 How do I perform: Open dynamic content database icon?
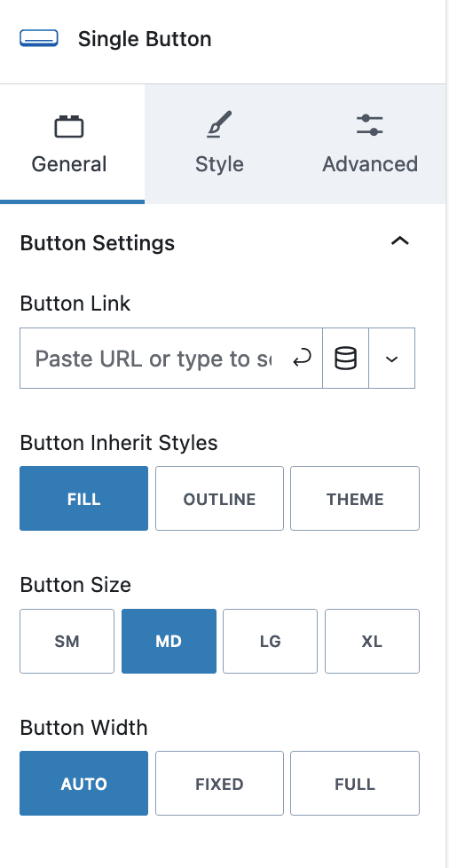point(345,359)
